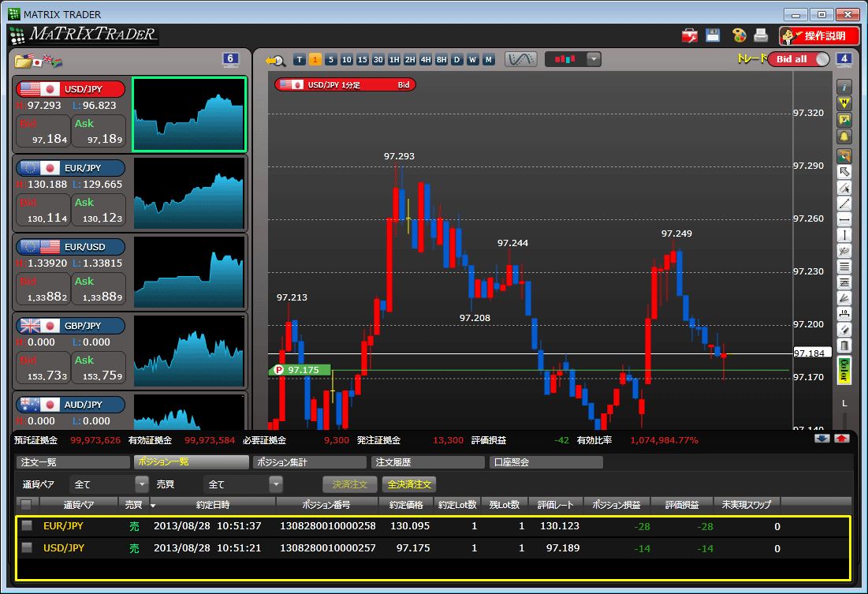Open the USD/JPY mini chart thumbnail
The width and height of the screenshot is (868, 594).
tap(189, 114)
